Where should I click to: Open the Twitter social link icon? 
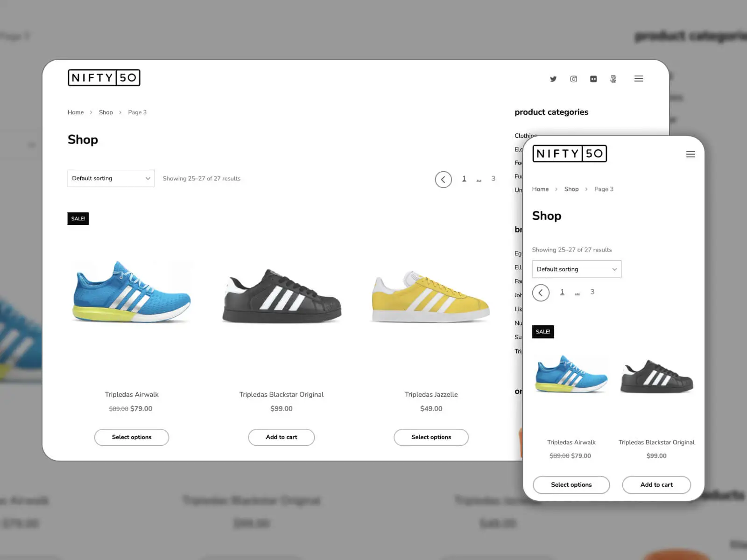click(553, 79)
